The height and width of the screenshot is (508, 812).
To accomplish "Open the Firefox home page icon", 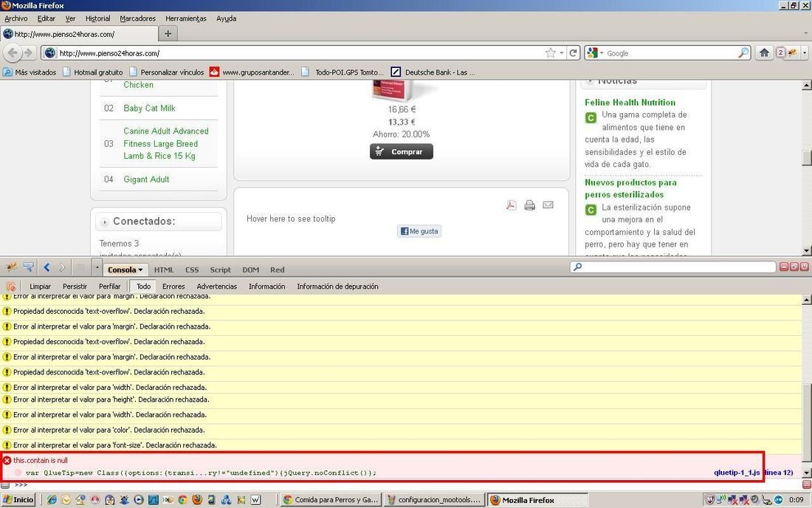I will pyautogui.click(x=764, y=53).
